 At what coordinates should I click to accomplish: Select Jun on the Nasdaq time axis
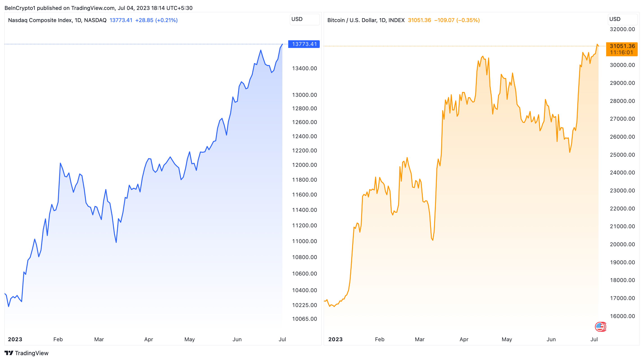237,339
